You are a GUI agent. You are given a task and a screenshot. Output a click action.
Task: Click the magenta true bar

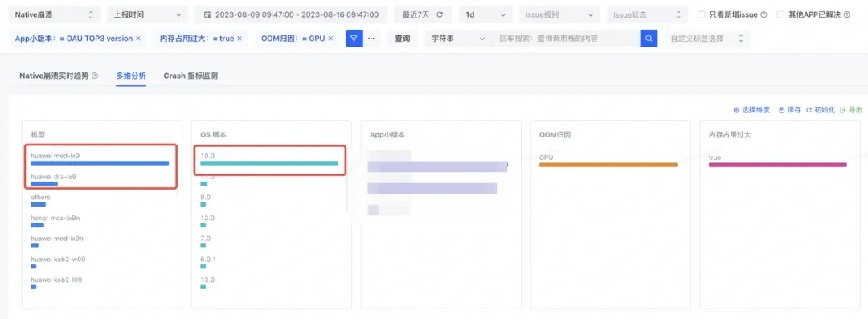click(x=777, y=165)
